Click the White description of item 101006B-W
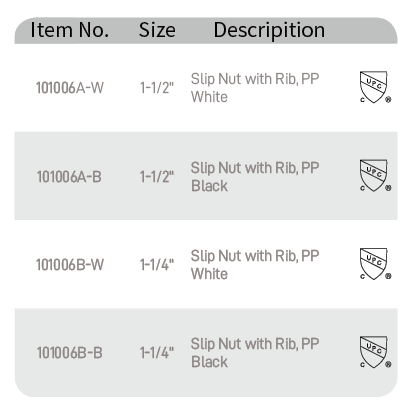This screenshot has height=413, width=411. click(x=255, y=265)
